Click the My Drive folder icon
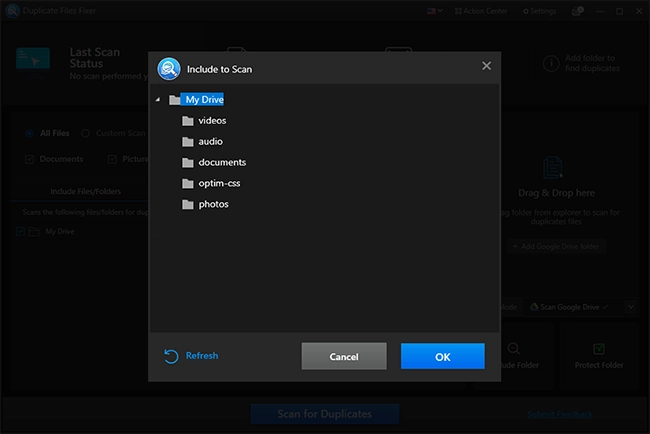 174,100
